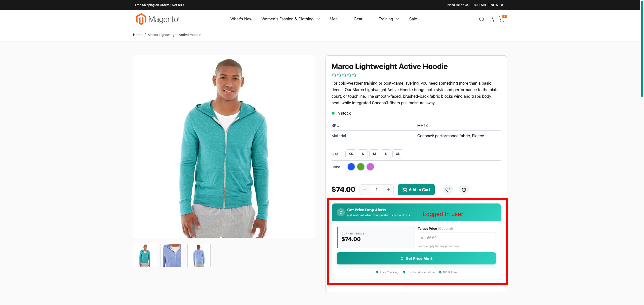Dismiss the top help banner
This screenshot has height=305, width=644.
(x=502, y=5)
